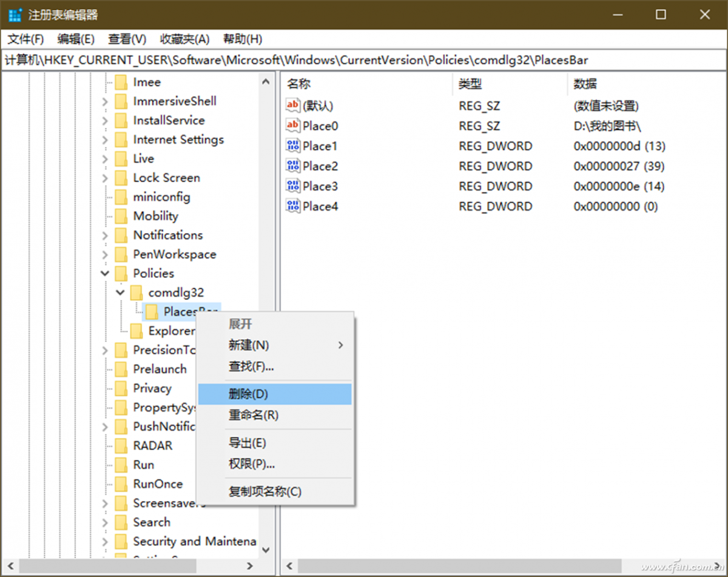Expand the Internet Settings node

click(x=104, y=139)
